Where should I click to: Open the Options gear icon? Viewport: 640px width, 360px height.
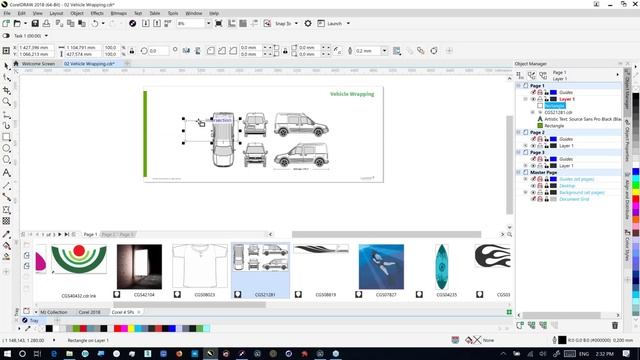tap(308, 24)
